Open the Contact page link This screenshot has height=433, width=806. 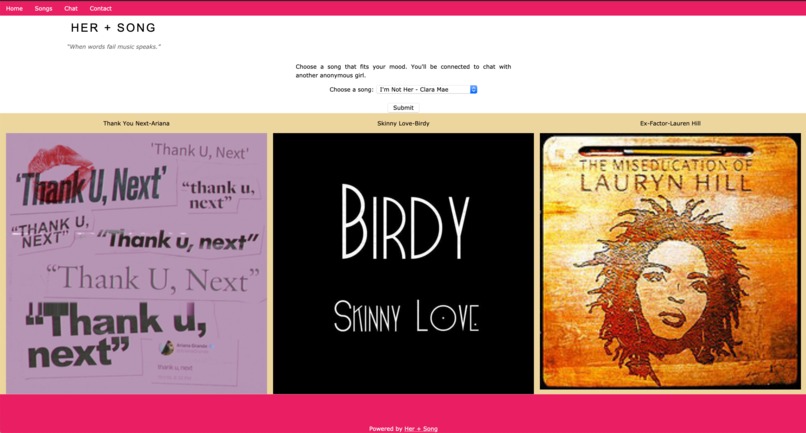(x=100, y=8)
